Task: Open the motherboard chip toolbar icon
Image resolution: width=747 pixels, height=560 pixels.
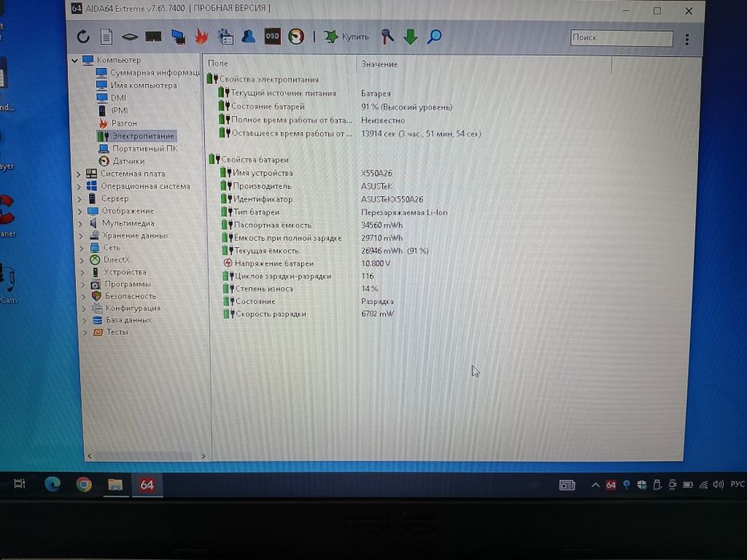Action: [x=130, y=37]
